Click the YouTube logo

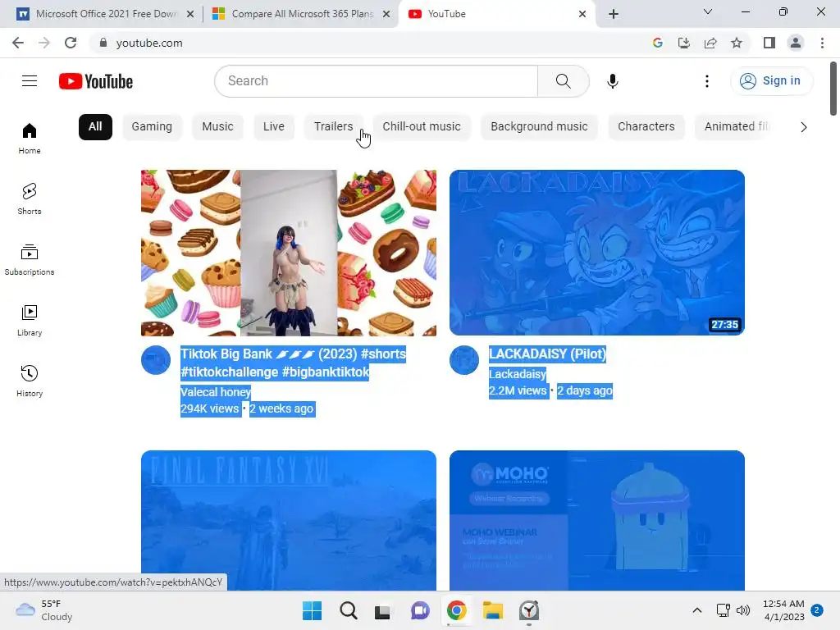96,81
